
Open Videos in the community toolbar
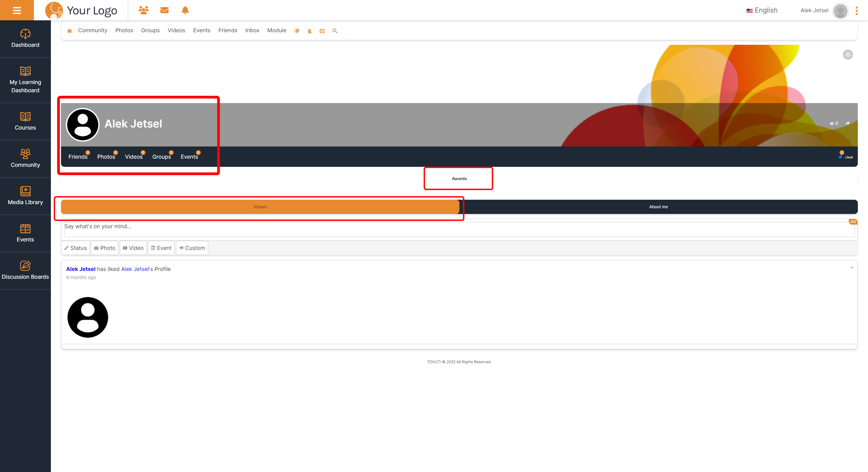pyautogui.click(x=176, y=31)
